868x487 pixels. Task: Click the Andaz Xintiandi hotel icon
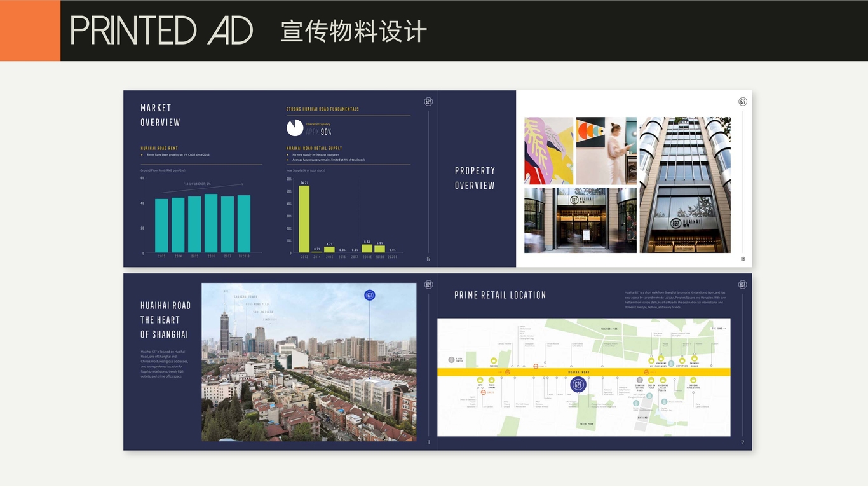click(x=664, y=402)
